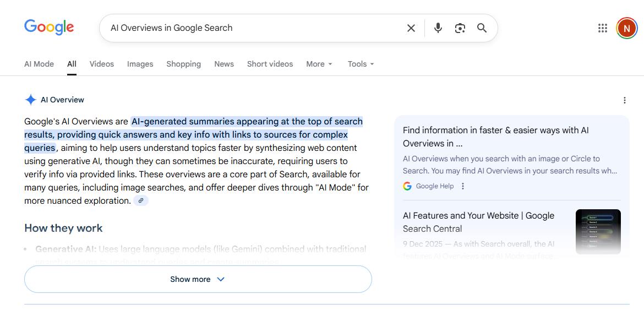The image size is (644, 310).
Task: Click the AI Overview sparkle icon
Action: pyautogui.click(x=30, y=100)
